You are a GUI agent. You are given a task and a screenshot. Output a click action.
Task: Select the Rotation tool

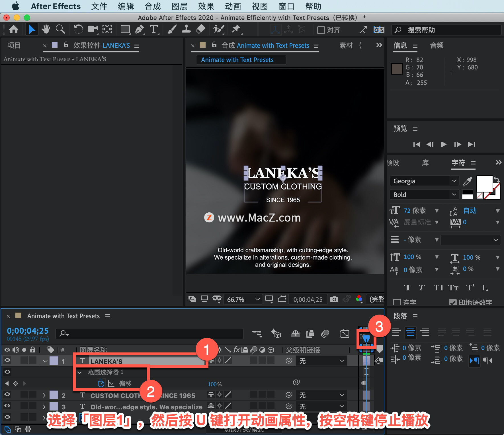coord(78,29)
